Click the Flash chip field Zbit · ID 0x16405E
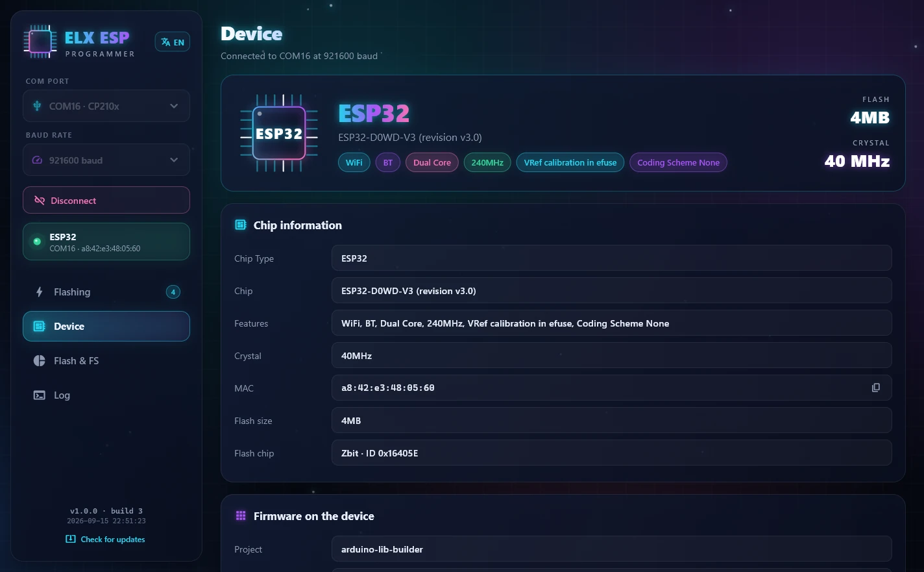 (612, 453)
